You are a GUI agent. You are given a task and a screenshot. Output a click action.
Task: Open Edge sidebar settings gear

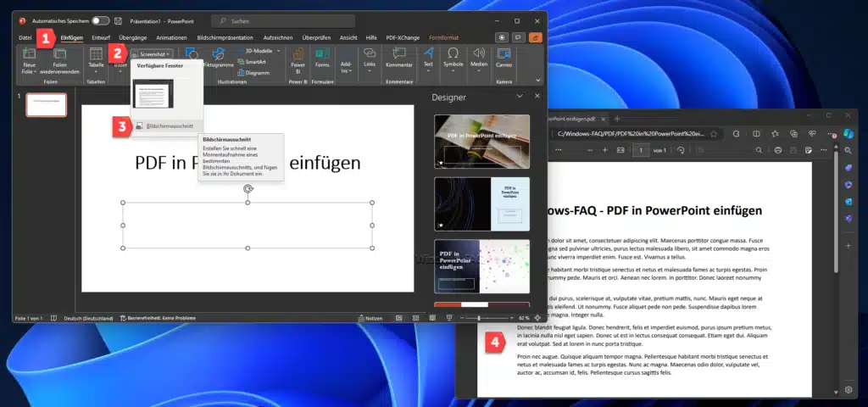[x=849, y=390]
